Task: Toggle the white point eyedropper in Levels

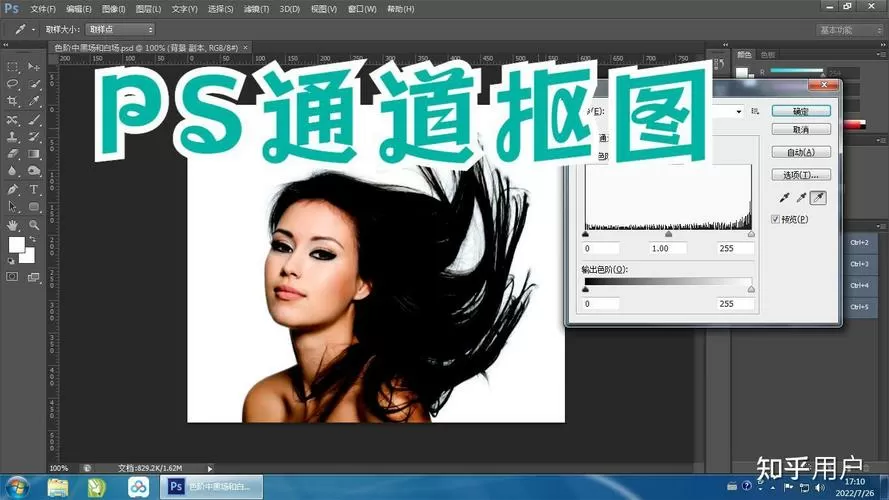Action: [x=818, y=197]
